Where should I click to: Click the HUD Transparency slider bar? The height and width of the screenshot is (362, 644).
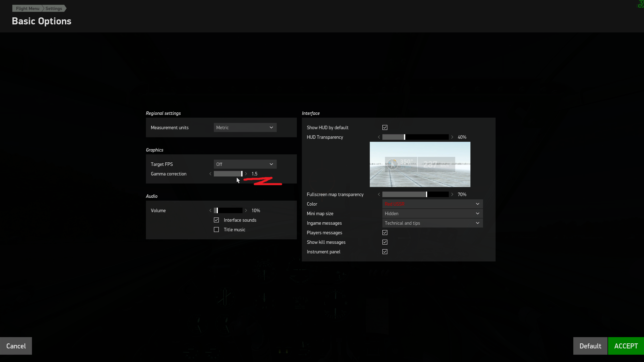(x=416, y=137)
